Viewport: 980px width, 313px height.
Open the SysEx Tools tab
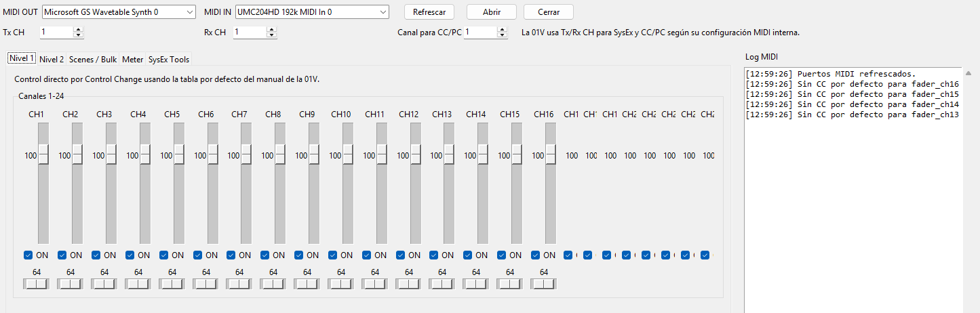[169, 59]
